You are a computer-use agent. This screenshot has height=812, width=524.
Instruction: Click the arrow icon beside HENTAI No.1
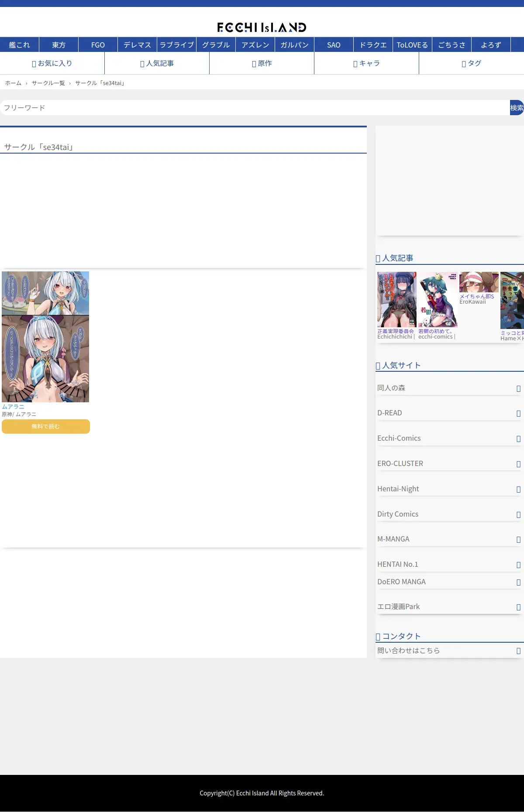(x=518, y=565)
